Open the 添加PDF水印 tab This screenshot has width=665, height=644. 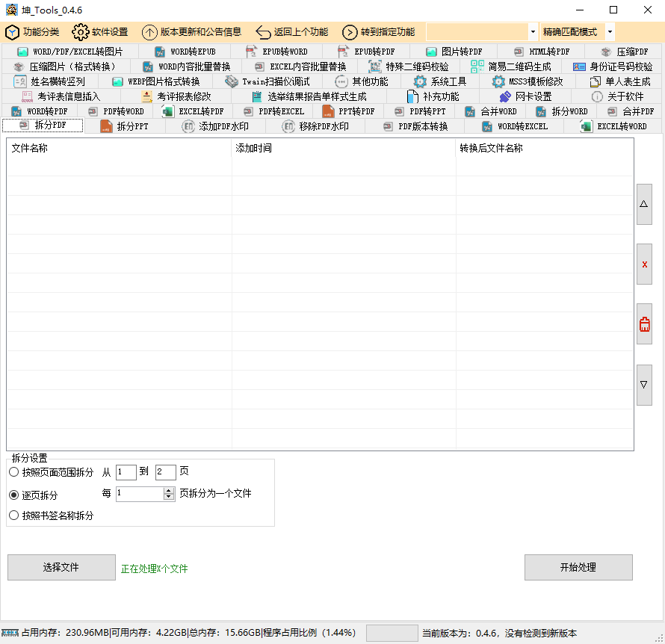[x=215, y=126]
